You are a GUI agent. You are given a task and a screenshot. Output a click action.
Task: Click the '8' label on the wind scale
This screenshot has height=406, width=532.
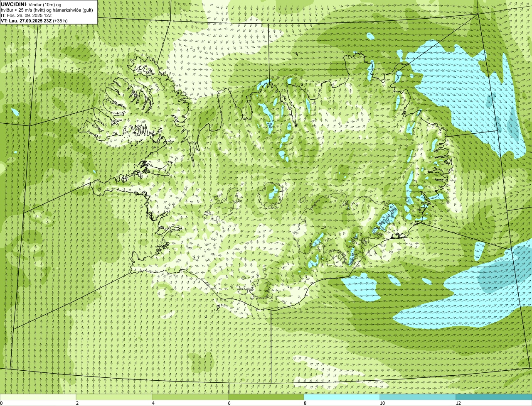pyautogui.click(x=305, y=403)
